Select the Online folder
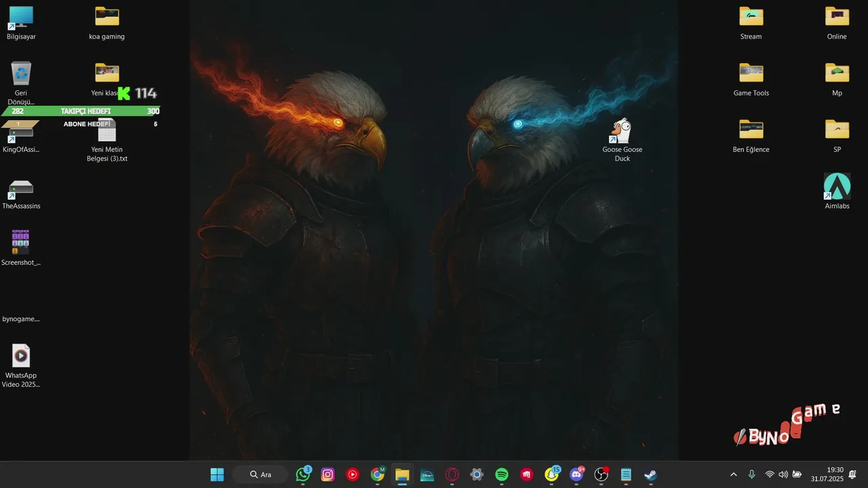This screenshot has height=488, width=868. [837, 23]
